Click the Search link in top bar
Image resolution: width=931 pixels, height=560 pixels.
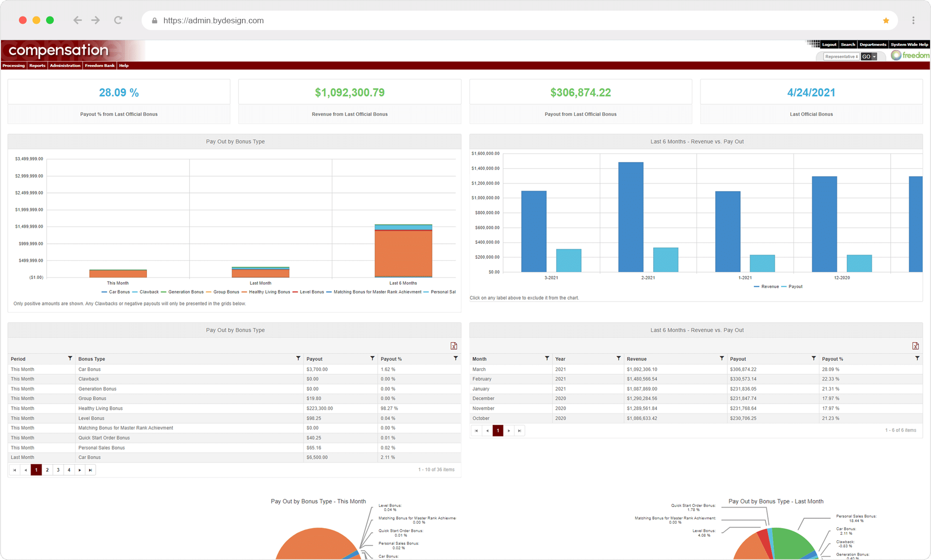click(848, 45)
